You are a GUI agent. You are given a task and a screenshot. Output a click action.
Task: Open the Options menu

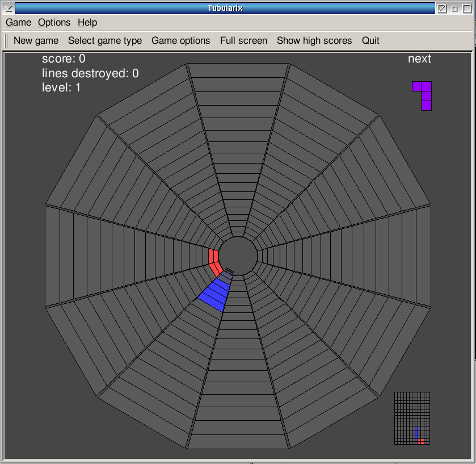point(54,23)
